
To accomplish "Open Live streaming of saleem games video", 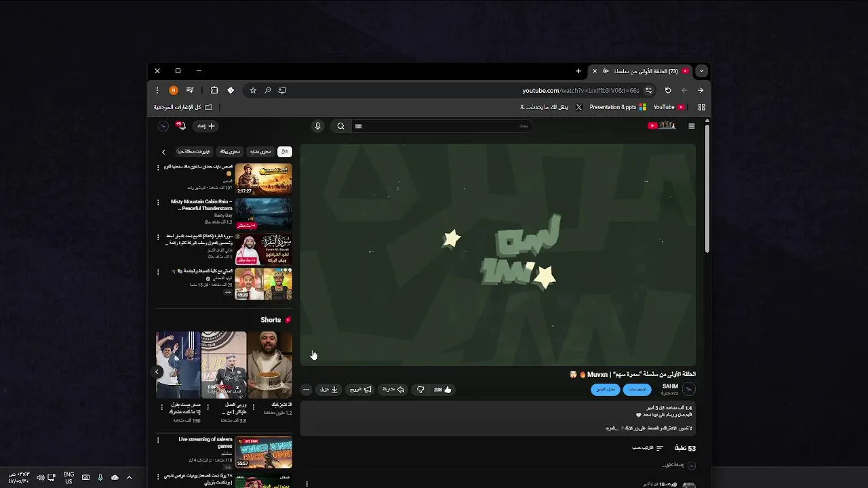I will click(x=205, y=443).
